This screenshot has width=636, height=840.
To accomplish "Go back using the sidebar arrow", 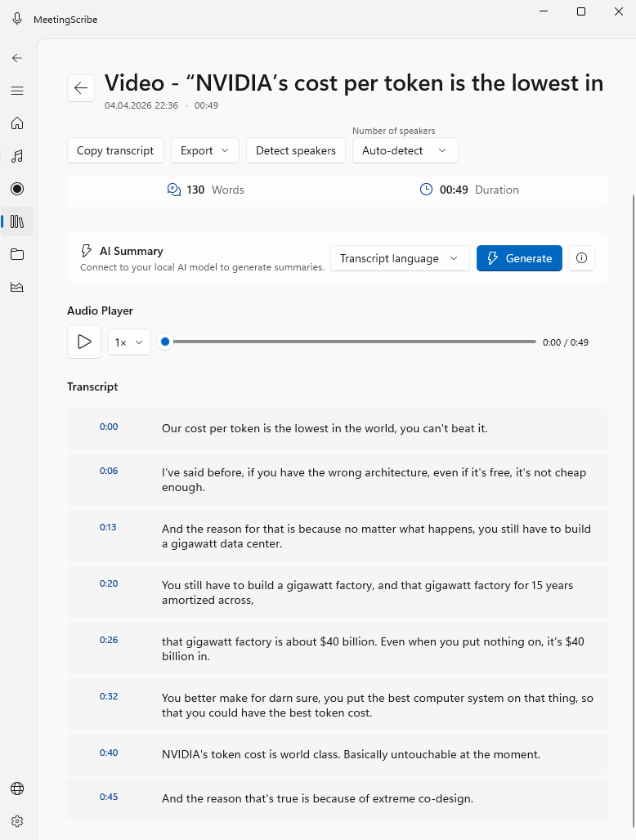I will (17, 58).
